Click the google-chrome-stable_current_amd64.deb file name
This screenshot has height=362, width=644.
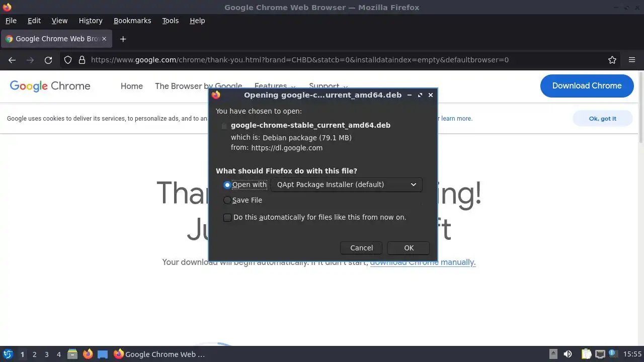(310, 125)
